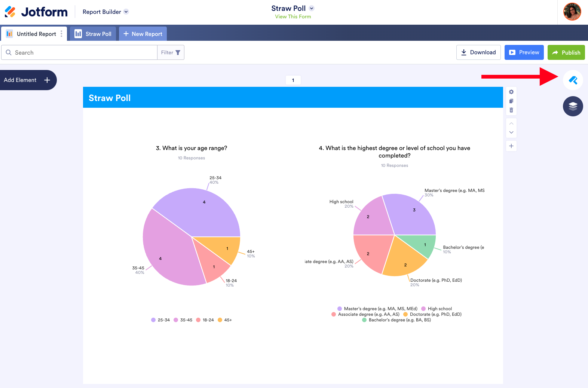Open the New Report tab
The height and width of the screenshot is (388, 588).
[143, 34]
